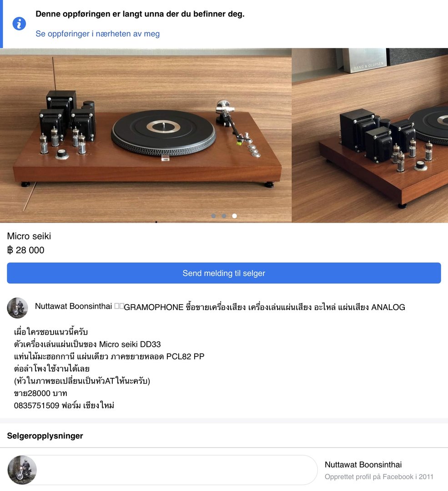Open the main turntable photo
The image size is (448, 491).
pos(146,135)
